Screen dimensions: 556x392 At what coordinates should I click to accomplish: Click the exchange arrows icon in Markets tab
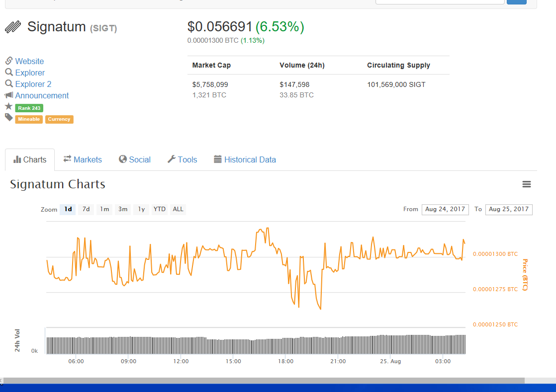coord(67,159)
